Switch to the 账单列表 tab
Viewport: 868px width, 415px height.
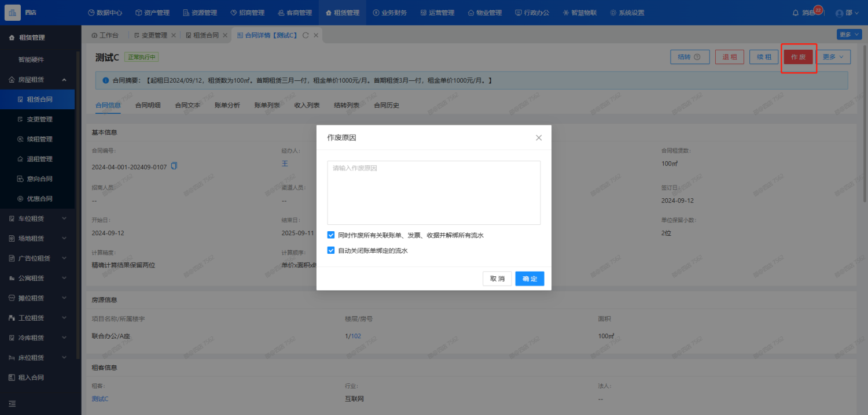[267, 105]
